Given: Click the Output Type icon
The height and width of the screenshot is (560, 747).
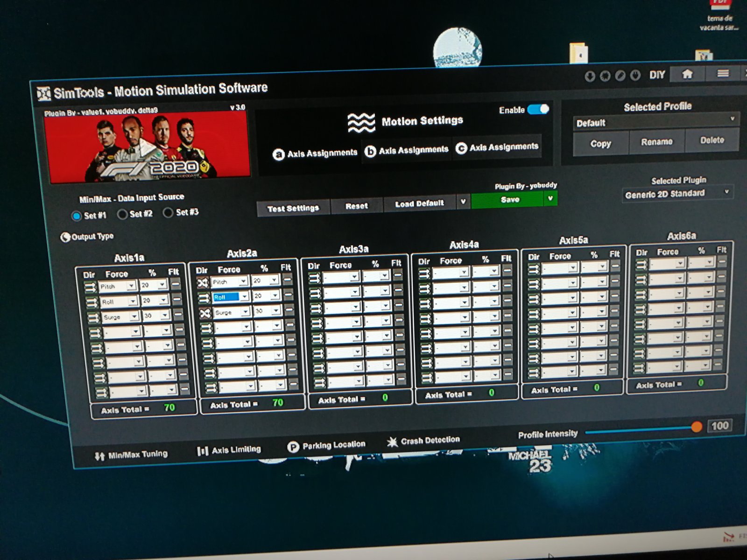Looking at the screenshot, I should click(65, 237).
